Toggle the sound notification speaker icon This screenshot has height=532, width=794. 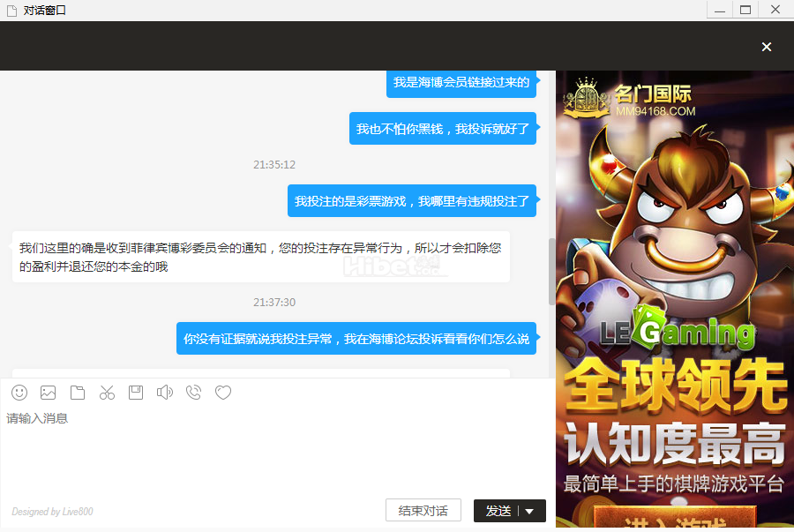coord(164,393)
